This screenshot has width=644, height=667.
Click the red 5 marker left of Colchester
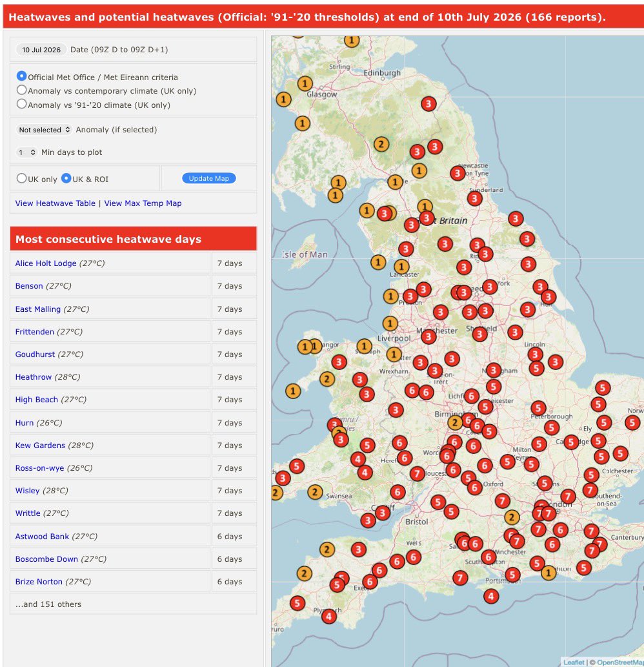591,475
